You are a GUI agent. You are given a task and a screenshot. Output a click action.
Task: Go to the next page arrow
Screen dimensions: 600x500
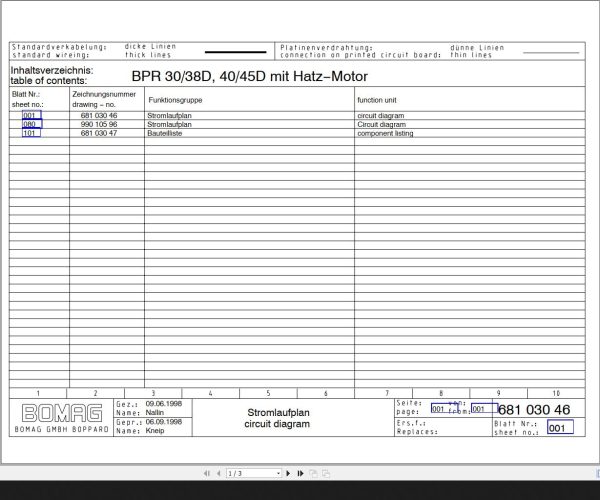pos(288,473)
